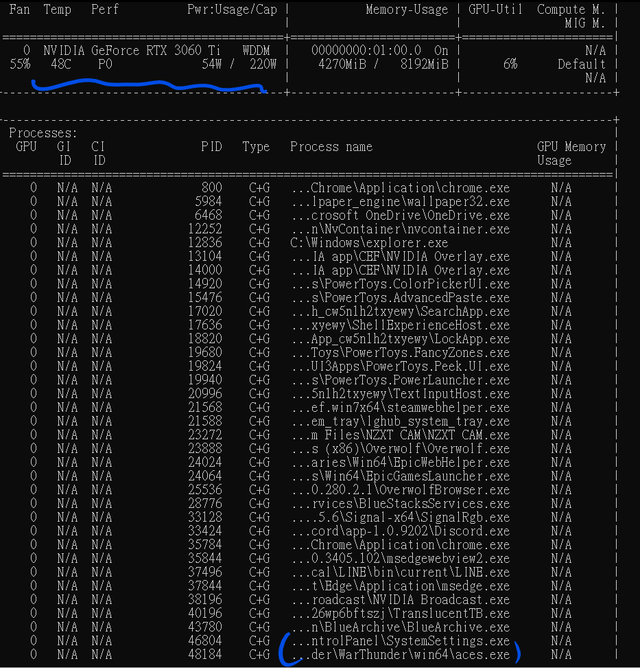
Task: Select the Pwr:Usage/Cap column header
Action: click(232, 10)
